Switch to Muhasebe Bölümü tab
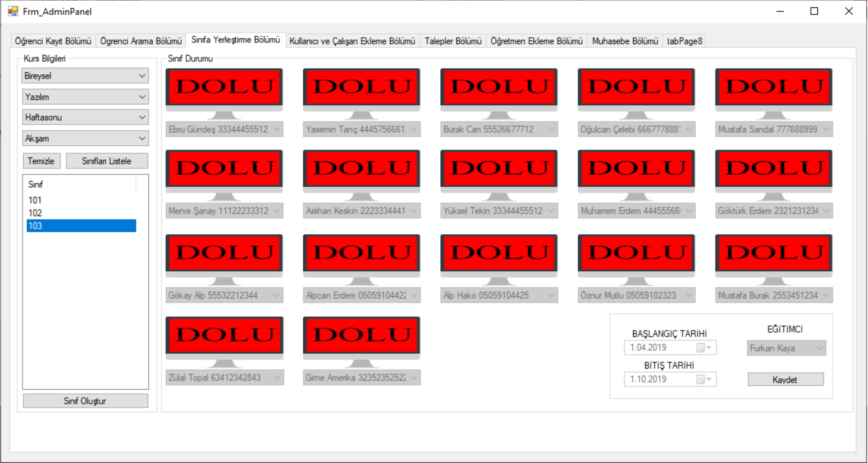This screenshot has width=868, height=463. point(625,41)
